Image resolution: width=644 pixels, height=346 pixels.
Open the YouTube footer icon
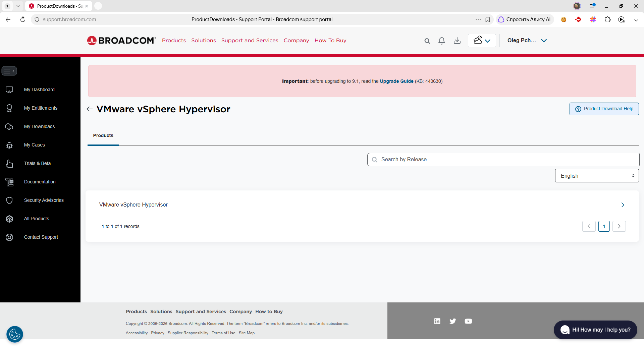468,321
